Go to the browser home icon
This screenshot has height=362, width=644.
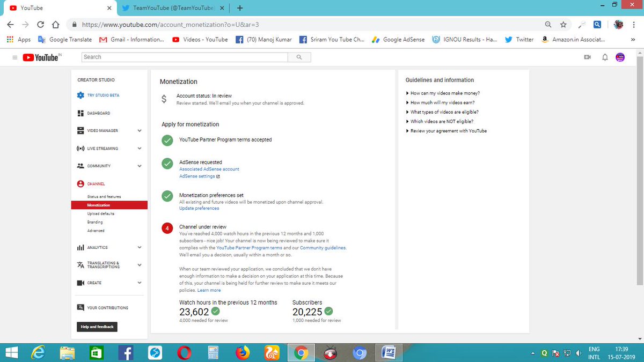point(55,25)
